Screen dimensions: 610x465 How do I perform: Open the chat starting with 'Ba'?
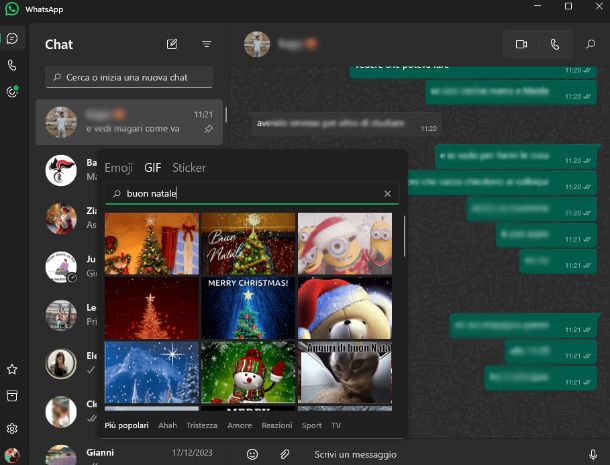click(x=67, y=170)
